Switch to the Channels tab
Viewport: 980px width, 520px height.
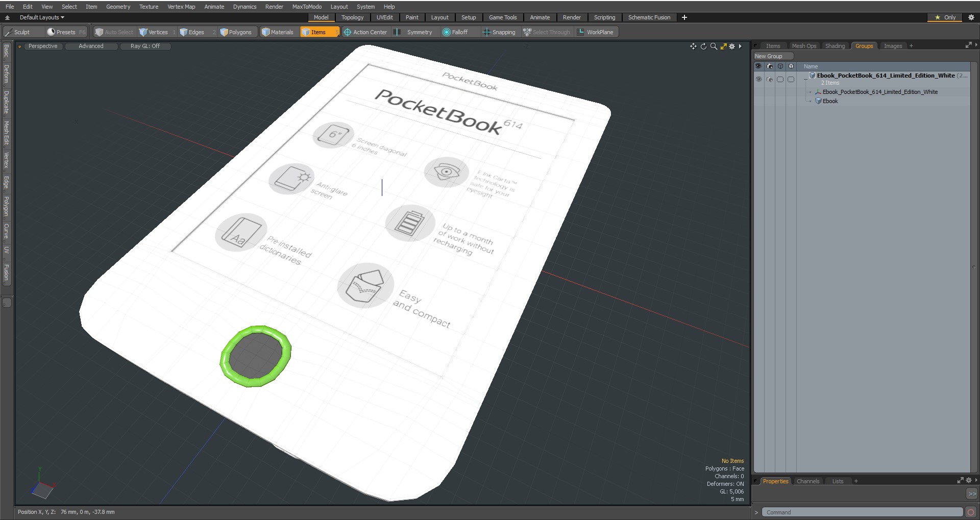[807, 481]
